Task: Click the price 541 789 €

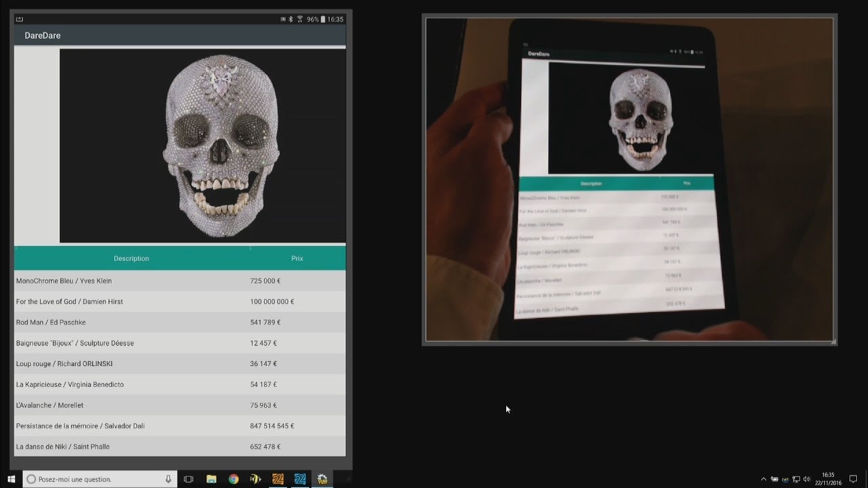Action: (265, 322)
